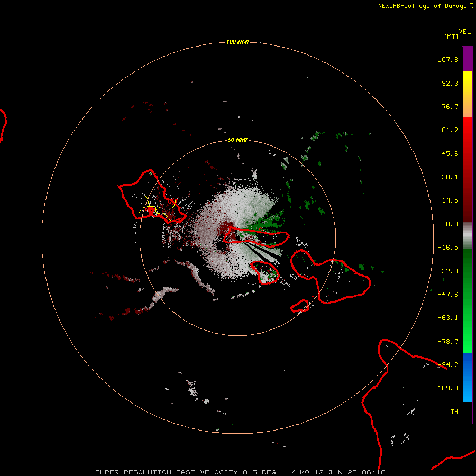Screen dimensions: 476x476
Task: Click the -16.5 velocity scale value
Action: [x=448, y=248]
